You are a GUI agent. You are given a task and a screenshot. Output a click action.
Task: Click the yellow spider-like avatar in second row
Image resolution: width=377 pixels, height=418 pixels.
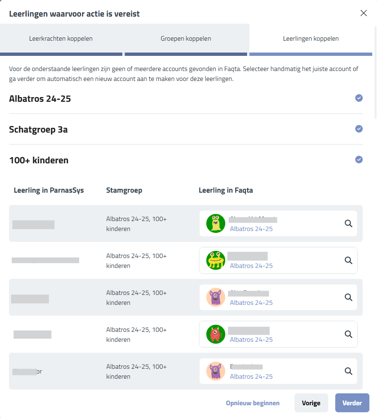(x=216, y=260)
